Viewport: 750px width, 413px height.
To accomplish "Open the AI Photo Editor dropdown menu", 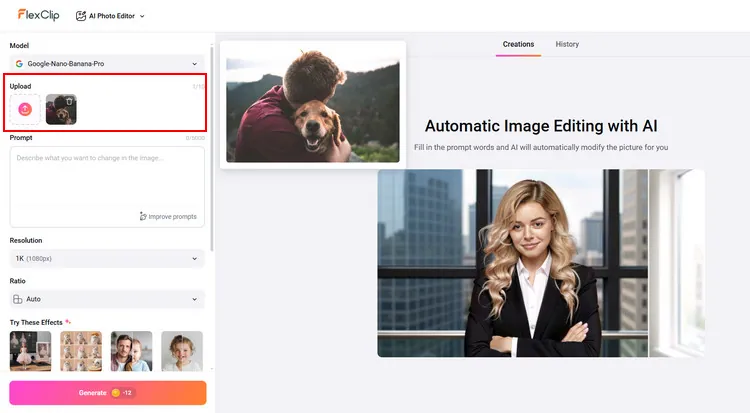I will click(x=142, y=16).
